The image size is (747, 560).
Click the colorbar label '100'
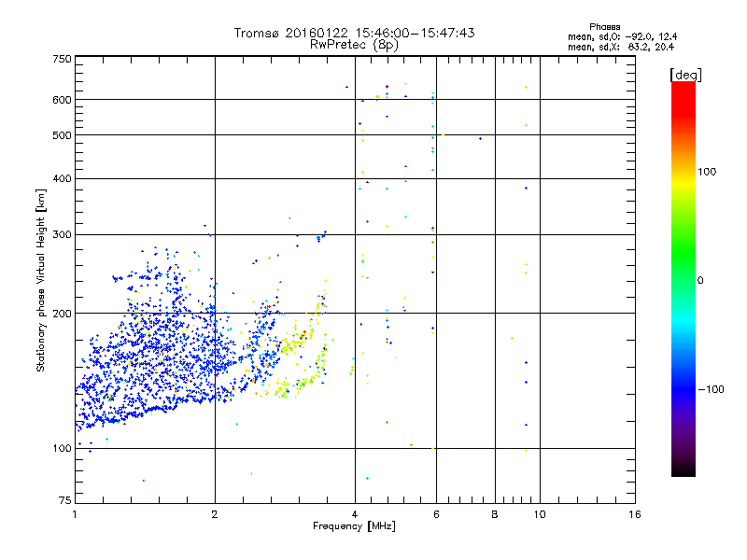(707, 172)
